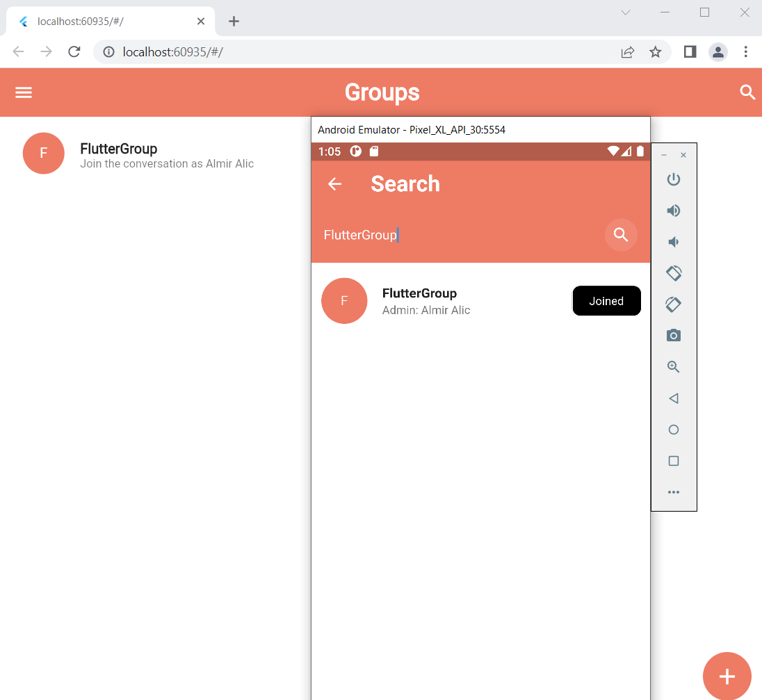Take emulator screenshot with camera icon
Screen dimensions: 762x700
[673, 335]
